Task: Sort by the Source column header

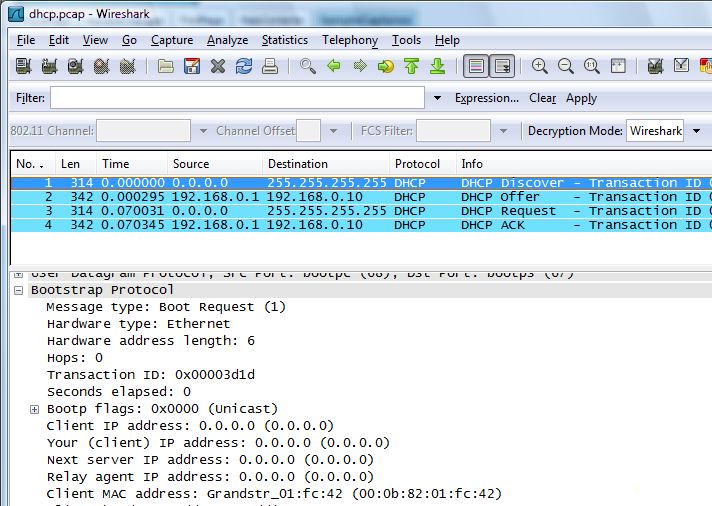Action: (214, 164)
